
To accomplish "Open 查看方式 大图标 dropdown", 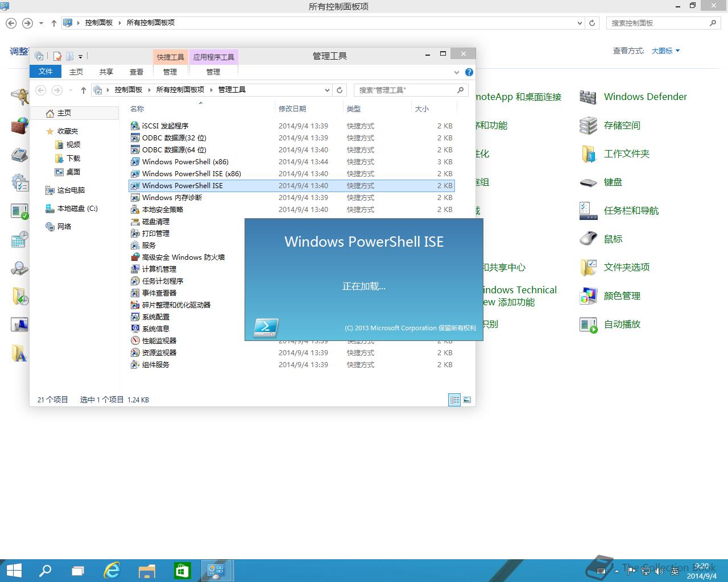I will pyautogui.click(x=665, y=51).
